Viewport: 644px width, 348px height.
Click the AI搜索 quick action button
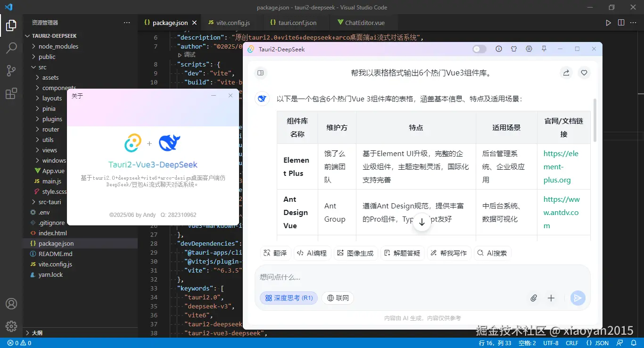(x=492, y=253)
